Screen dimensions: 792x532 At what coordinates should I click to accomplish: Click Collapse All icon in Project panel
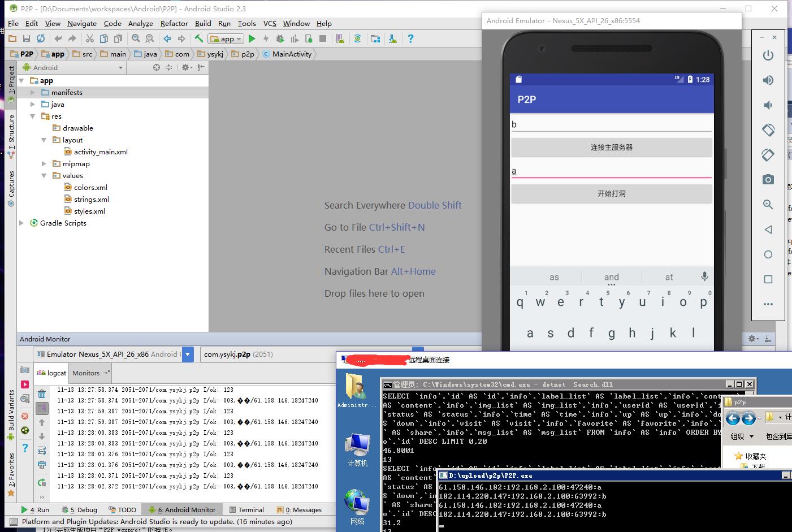coord(168,67)
